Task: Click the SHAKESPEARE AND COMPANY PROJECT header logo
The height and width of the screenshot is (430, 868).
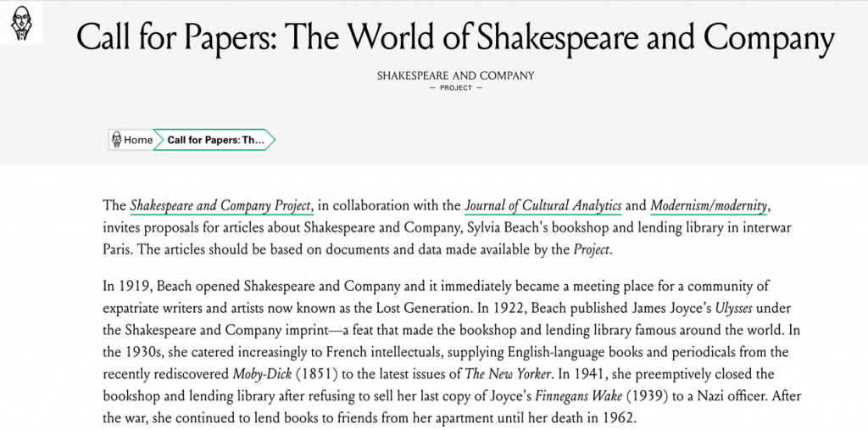Action: pos(455,81)
